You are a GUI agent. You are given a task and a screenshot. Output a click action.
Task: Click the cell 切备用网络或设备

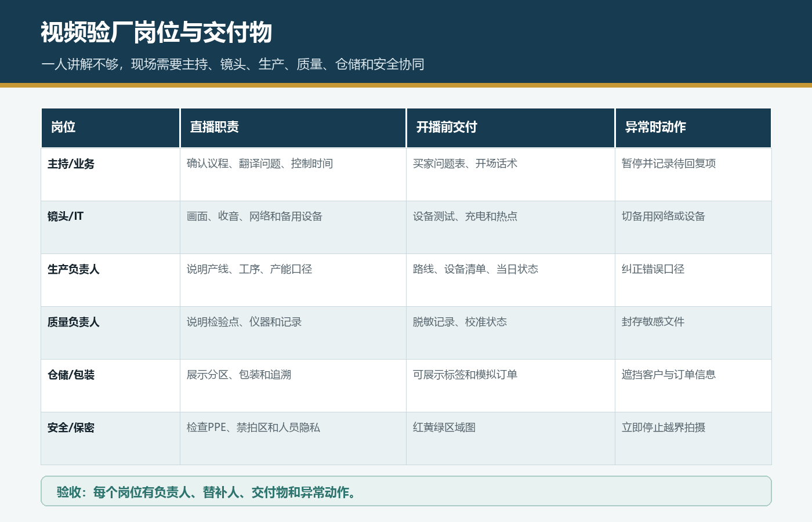coord(693,227)
